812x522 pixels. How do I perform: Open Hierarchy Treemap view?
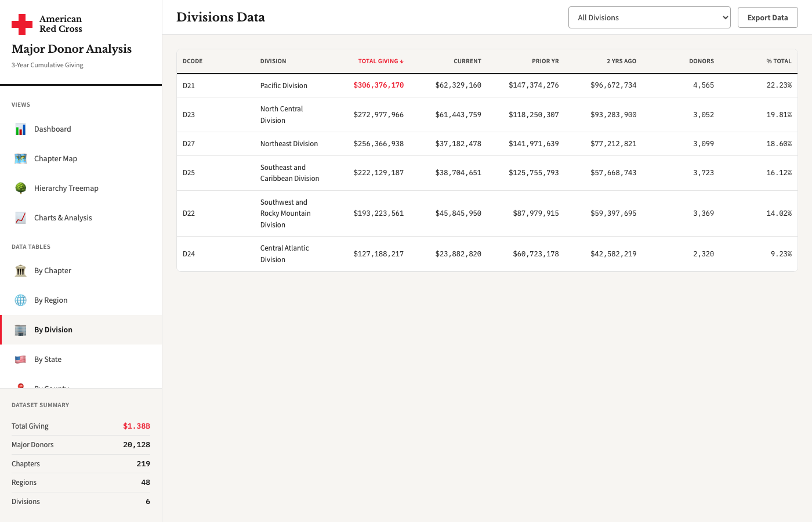click(81, 188)
